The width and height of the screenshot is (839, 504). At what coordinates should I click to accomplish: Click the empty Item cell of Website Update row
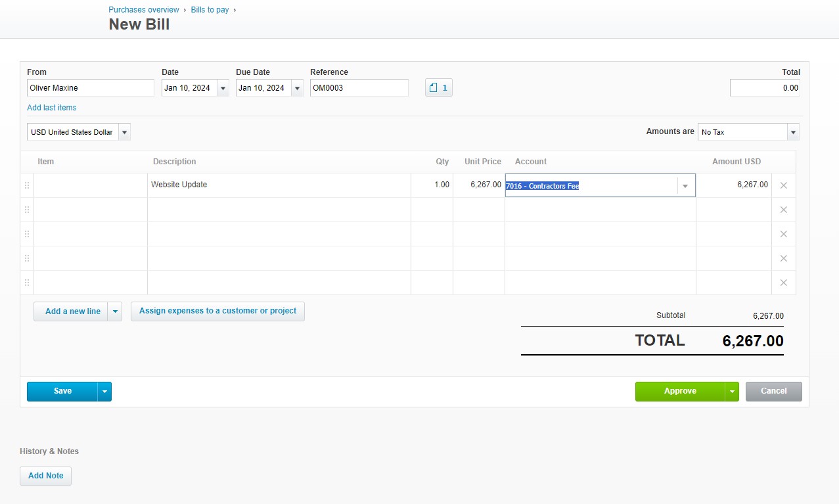click(91, 185)
